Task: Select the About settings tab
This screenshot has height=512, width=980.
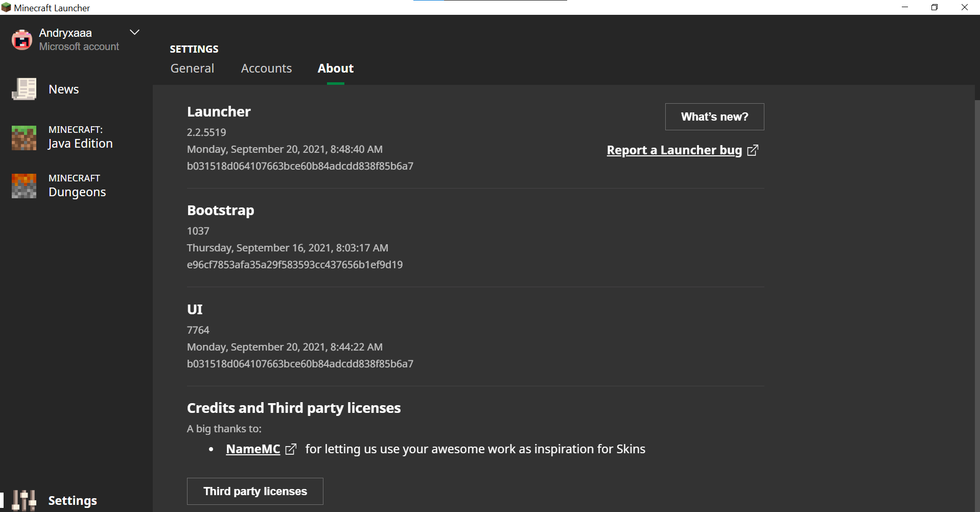Action: tap(336, 68)
